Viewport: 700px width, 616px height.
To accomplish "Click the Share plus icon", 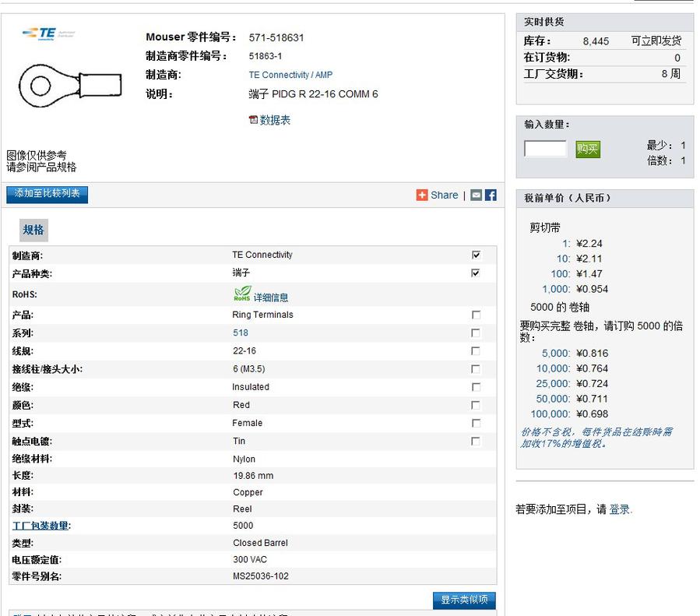I will coord(422,195).
